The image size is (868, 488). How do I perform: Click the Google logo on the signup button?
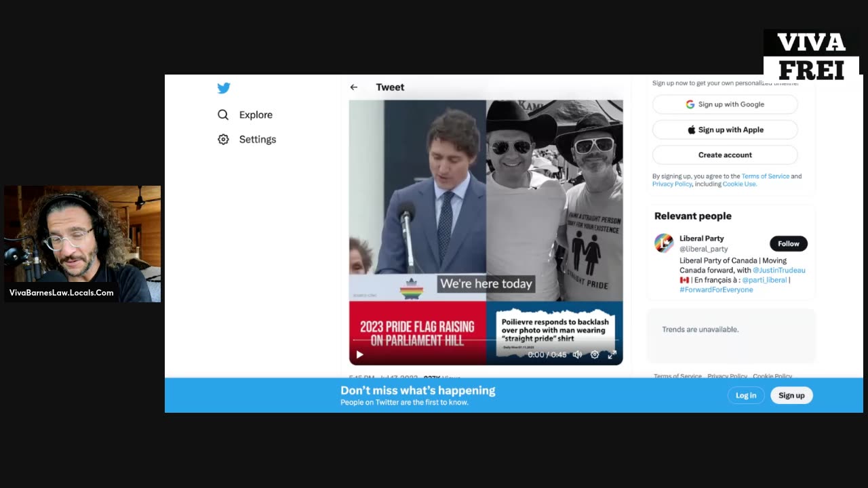tap(690, 104)
